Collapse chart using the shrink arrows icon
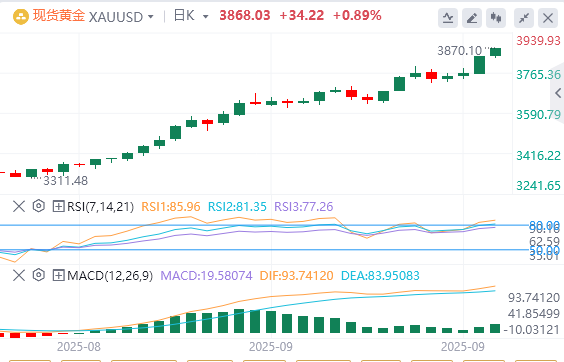Viewport: 564px width, 362px height. pos(524,18)
